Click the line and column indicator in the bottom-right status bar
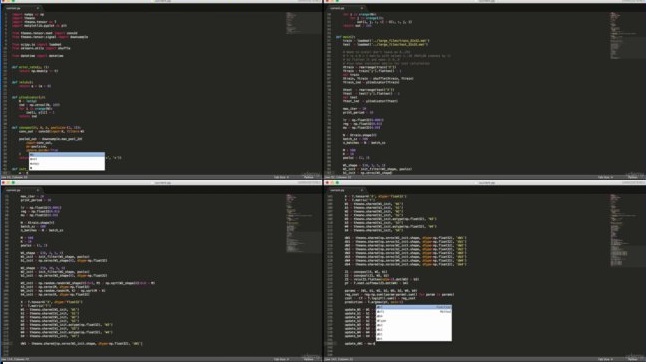The height and width of the screenshot is (364, 646). tap(339, 359)
